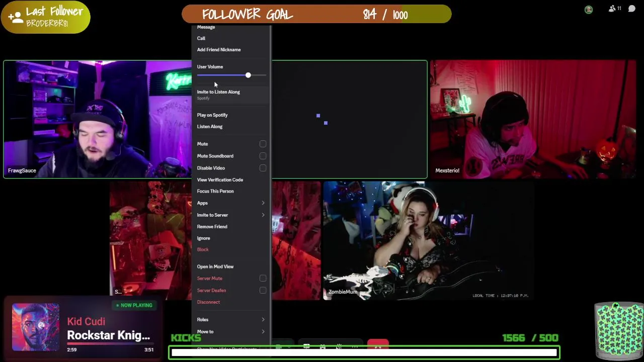
Task: Click the Kid Cudi album art
Action: coord(36,327)
